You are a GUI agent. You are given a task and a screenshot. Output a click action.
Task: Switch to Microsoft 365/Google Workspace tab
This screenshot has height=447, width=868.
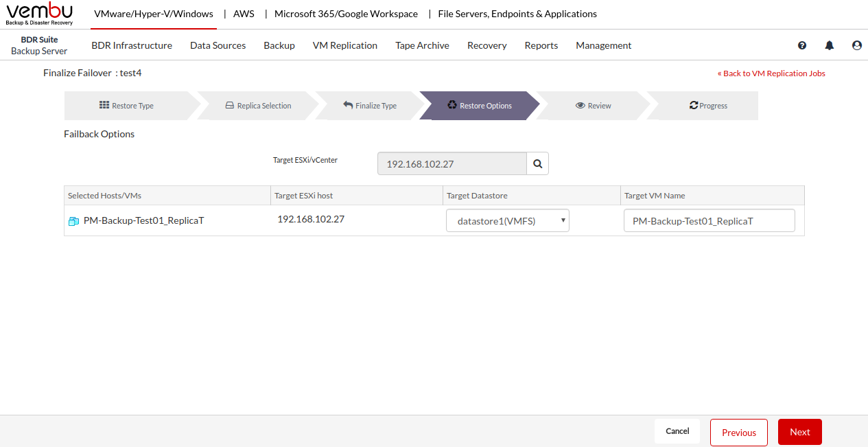coord(346,14)
